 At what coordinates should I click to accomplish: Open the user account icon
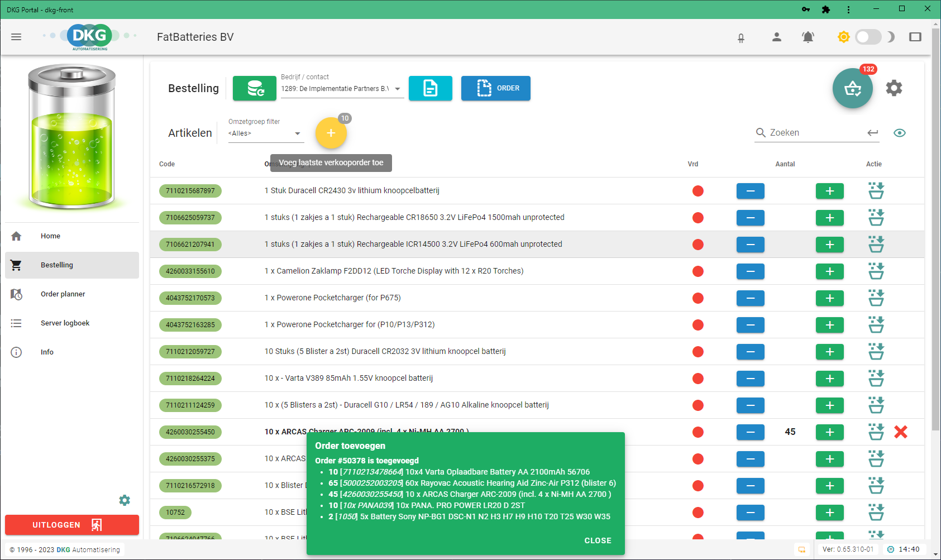click(x=776, y=37)
